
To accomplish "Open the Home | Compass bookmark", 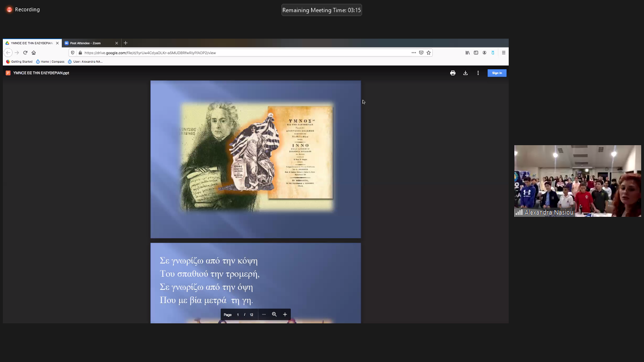I will (50, 62).
